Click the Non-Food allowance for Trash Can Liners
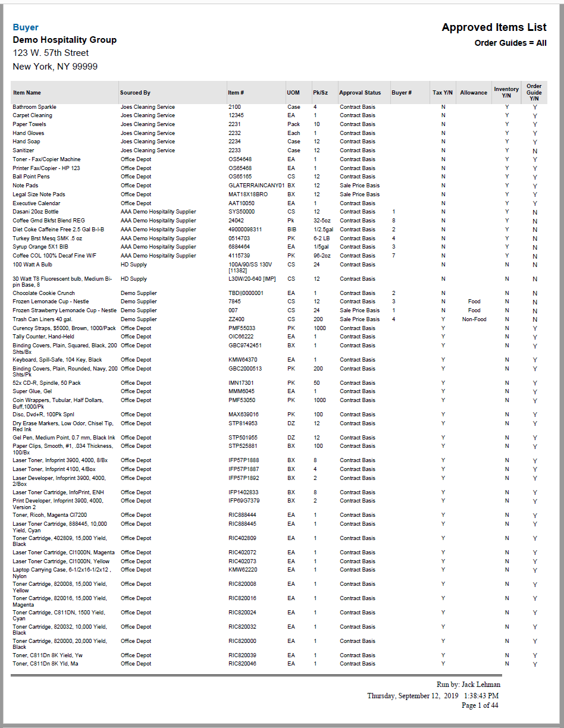Screen dimensions: 564x728 474,319
